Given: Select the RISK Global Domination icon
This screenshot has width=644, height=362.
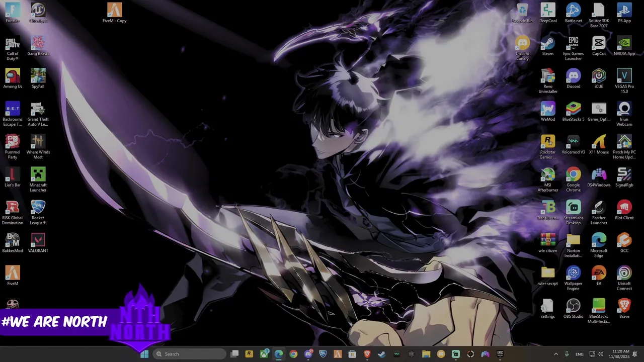Looking at the screenshot, I should pos(13,213).
